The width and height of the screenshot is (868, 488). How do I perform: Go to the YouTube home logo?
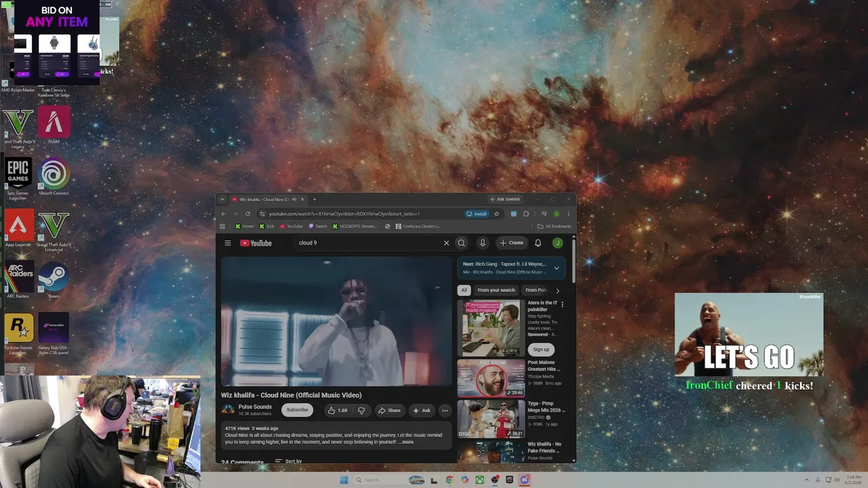(x=256, y=243)
